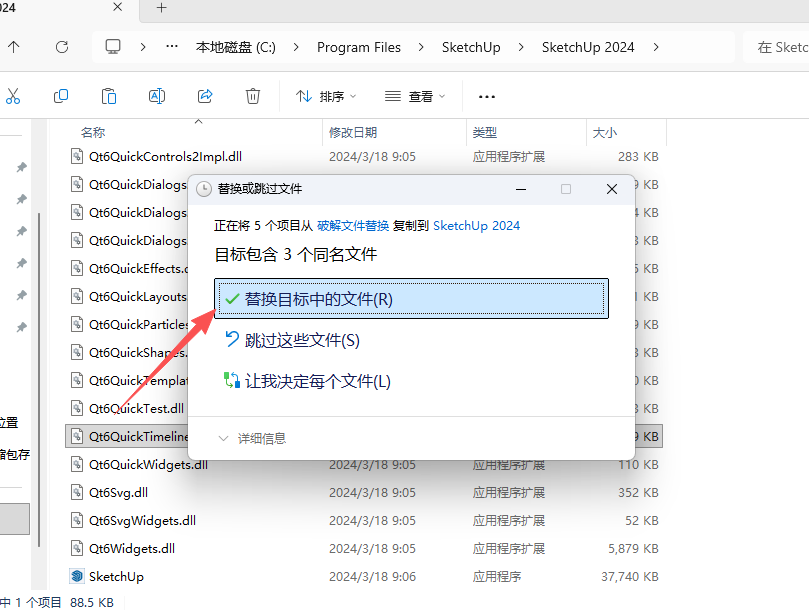Expand 详细信息 in the replace dialog
This screenshot has height=614, width=809.
[253, 436]
